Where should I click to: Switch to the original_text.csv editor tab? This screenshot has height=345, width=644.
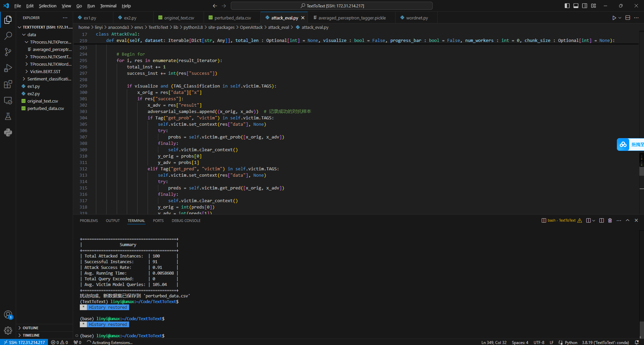[179, 18]
